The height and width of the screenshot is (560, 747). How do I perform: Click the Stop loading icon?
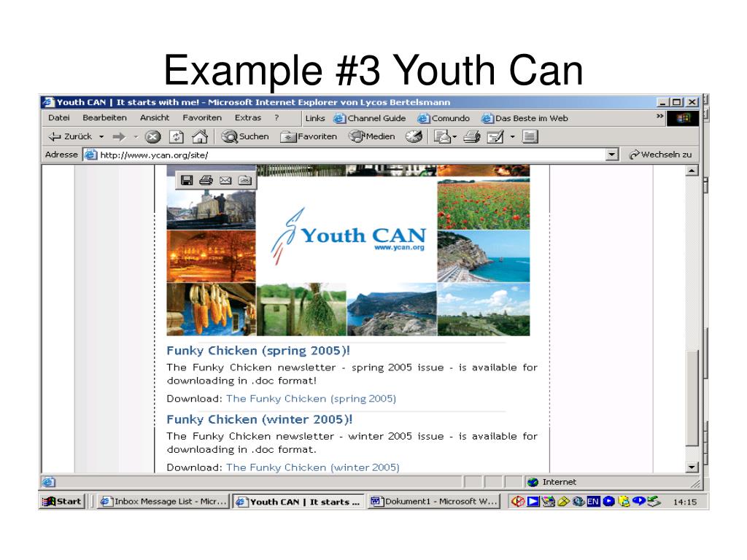152,137
